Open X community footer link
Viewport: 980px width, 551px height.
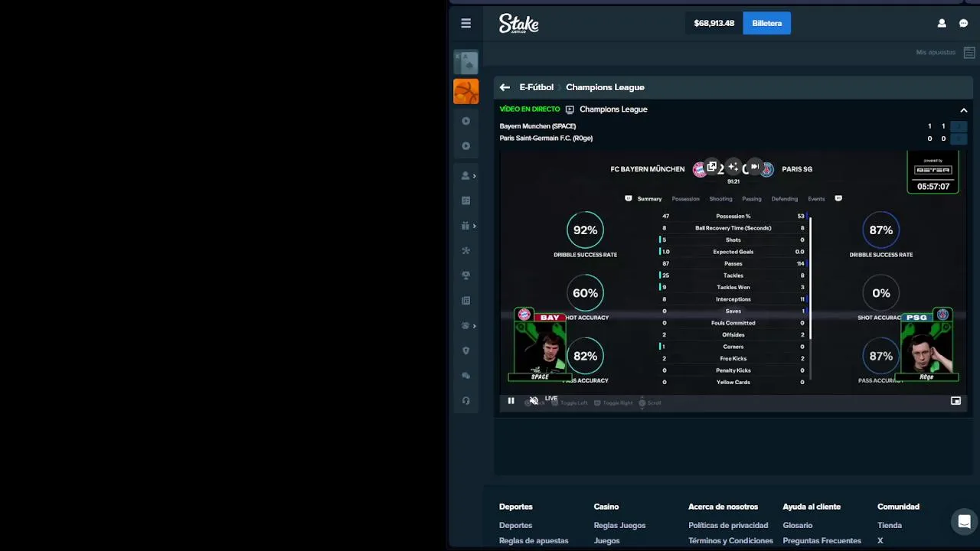(880, 540)
